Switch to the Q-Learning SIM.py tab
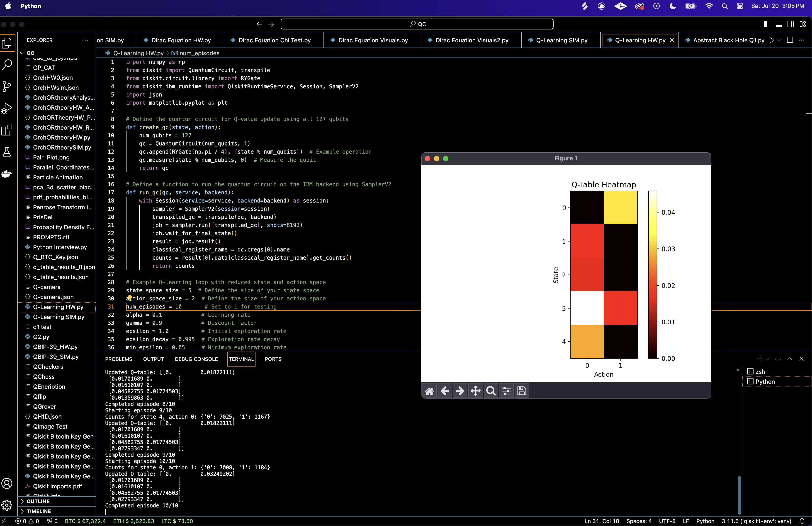The height and width of the screenshot is (526, 812). point(562,40)
